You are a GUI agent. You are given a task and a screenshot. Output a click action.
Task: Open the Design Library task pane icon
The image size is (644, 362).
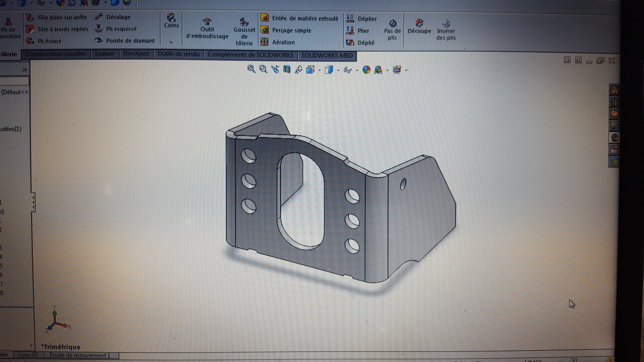tap(614, 102)
